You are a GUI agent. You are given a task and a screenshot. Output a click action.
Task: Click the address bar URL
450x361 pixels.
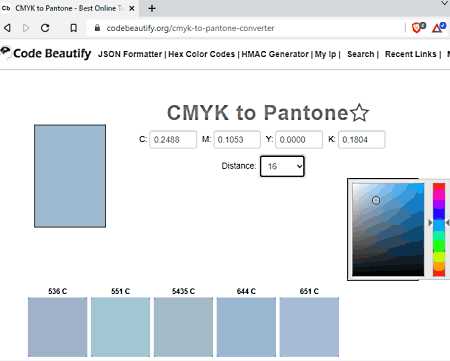190,28
